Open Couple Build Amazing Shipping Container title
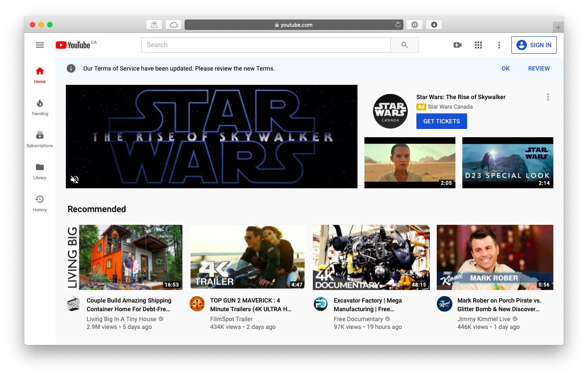The width and height of the screenshot is (588, 377). pyautogui.click(x=129, y=305)
